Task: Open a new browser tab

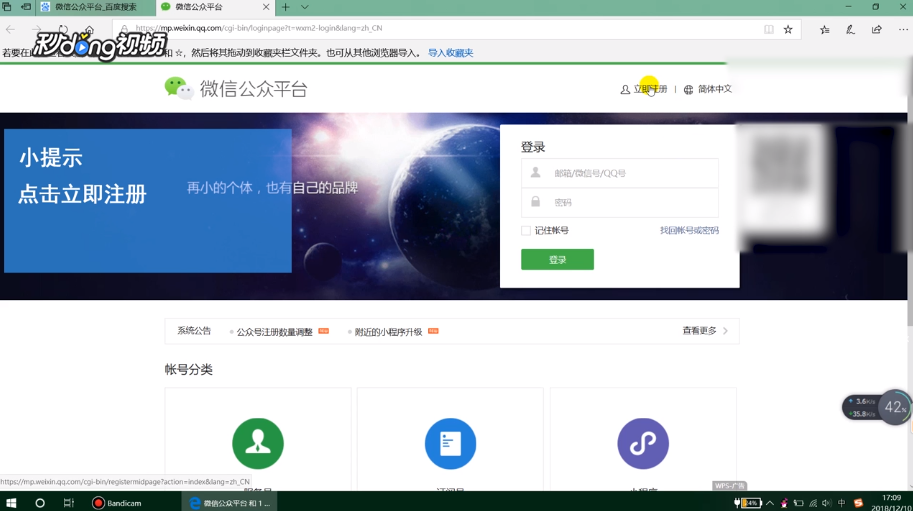Action: pyautogui.click(x=285, y=7)
